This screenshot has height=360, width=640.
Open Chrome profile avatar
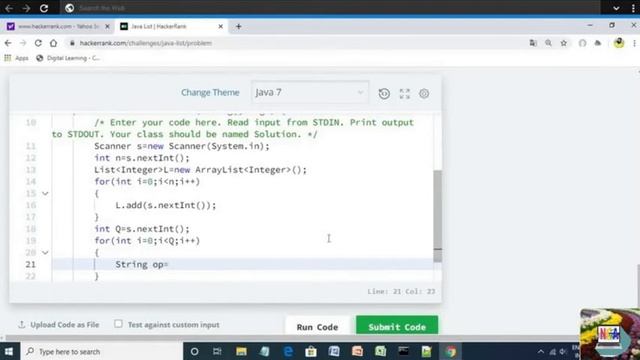[619, 43]
